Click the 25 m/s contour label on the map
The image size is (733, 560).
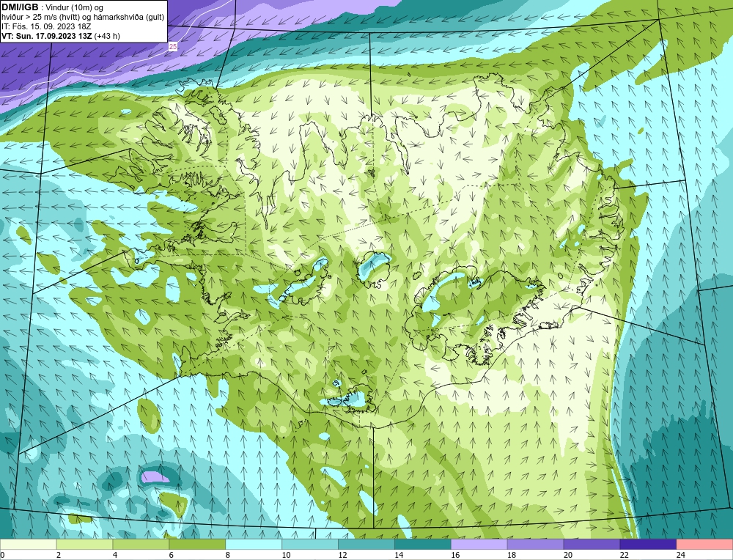pos(173,47)
